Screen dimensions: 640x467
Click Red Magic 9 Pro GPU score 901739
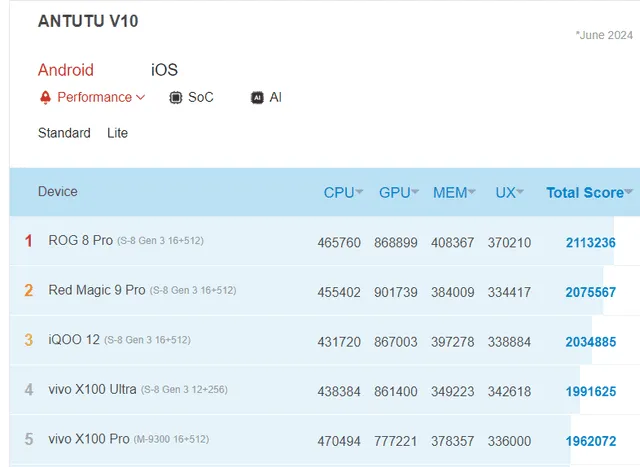(x=396, y=292)
